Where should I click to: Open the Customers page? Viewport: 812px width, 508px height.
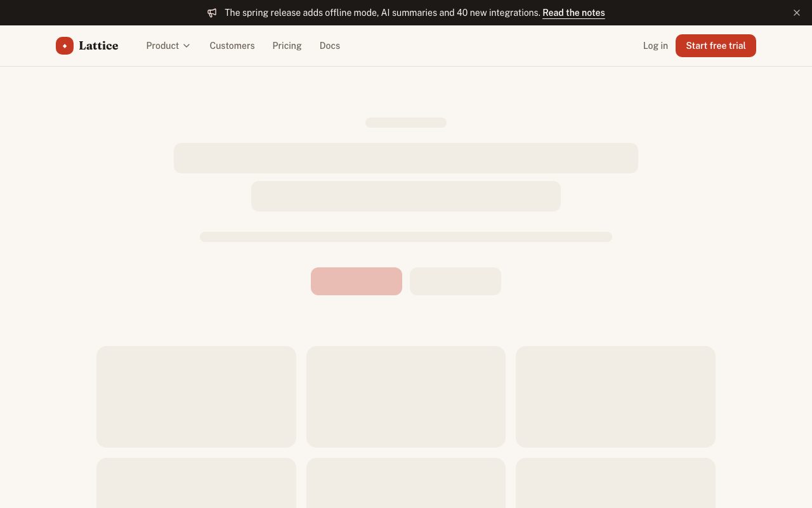pyautogui.click(x=232, y=46)
